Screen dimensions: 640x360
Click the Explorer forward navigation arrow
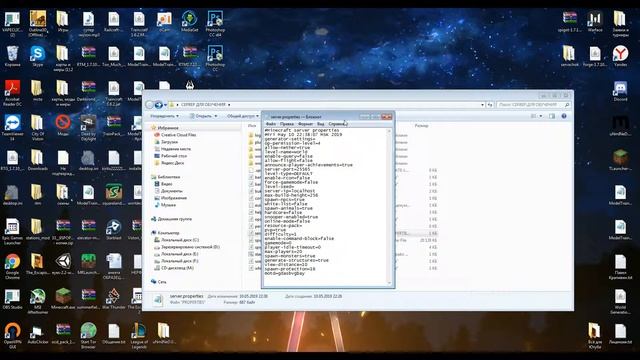click(158, 105)
